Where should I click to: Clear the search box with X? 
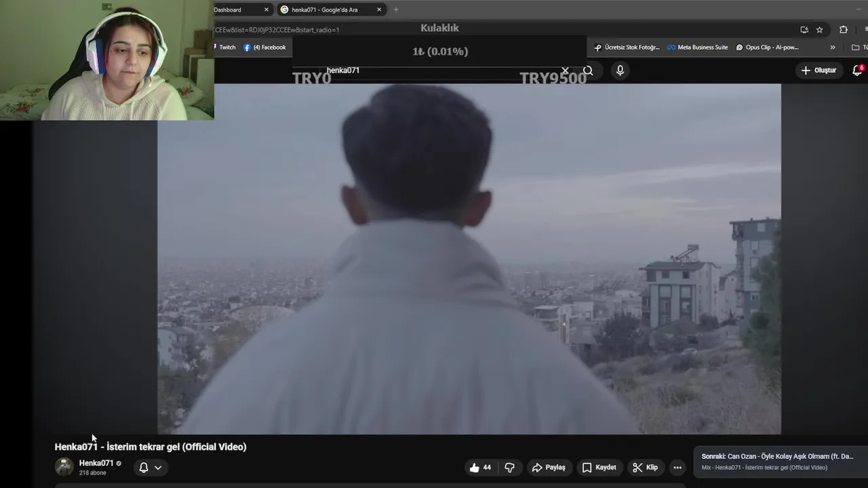pyautogui.click(x=565, y=70)
